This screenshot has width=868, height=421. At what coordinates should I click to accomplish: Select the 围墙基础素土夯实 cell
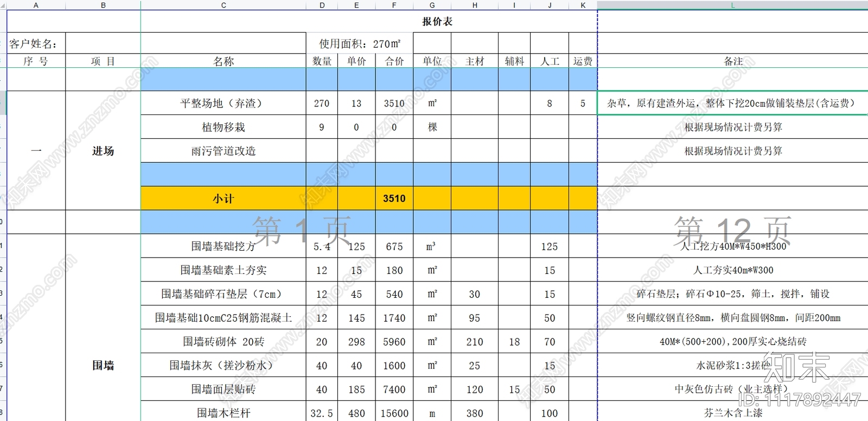(224, 270)
